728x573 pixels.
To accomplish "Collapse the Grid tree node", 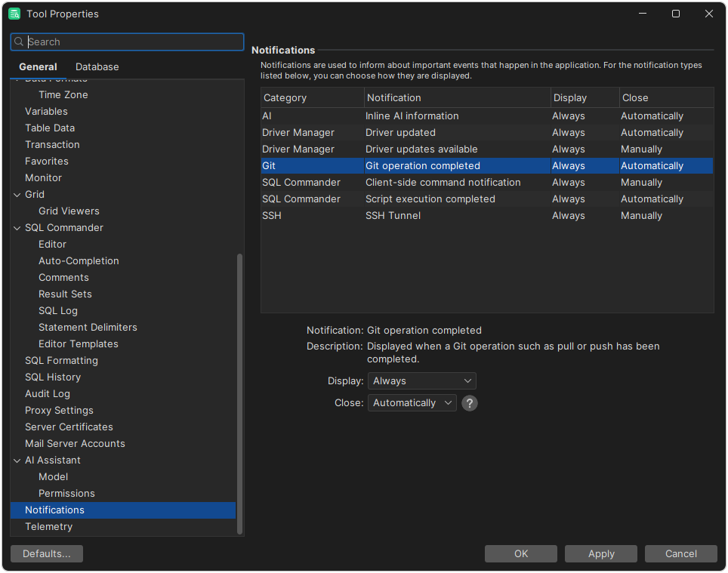I will pos(17,195).
